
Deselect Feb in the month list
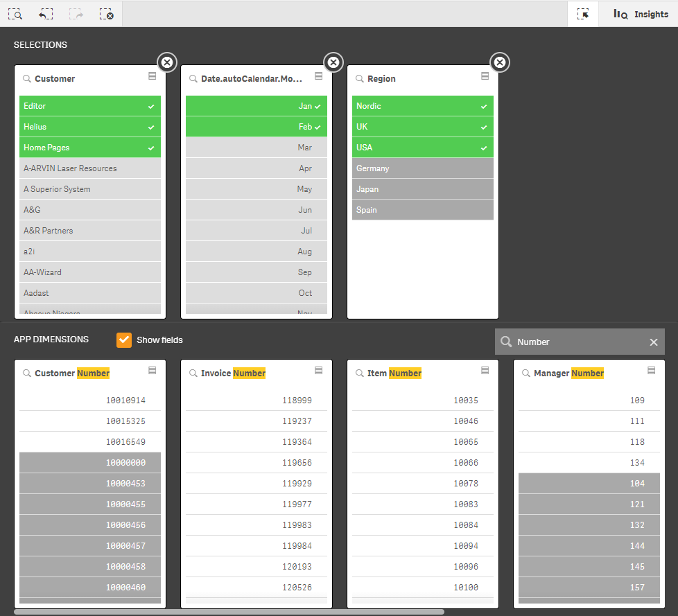(257, 127)
